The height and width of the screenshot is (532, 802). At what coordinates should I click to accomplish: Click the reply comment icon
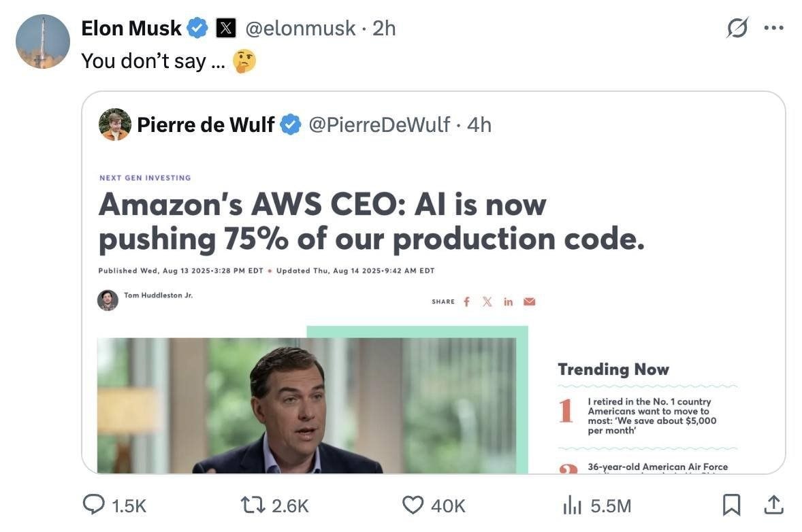coord(94,505)
